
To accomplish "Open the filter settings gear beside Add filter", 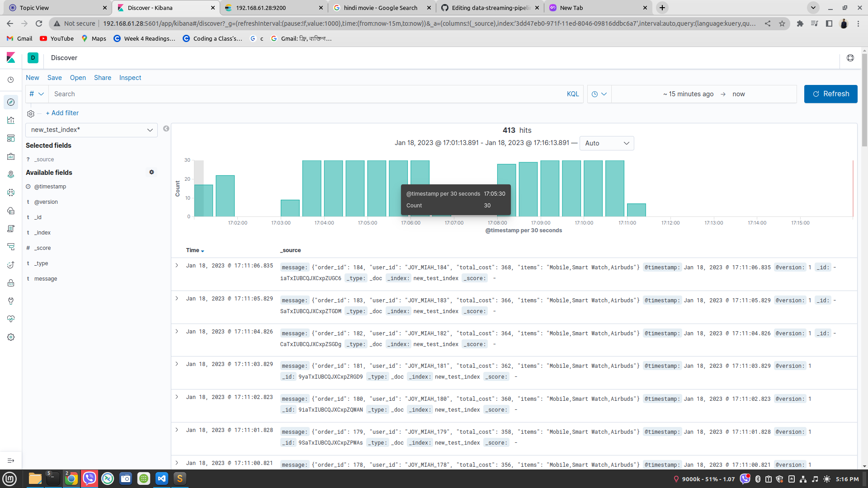I will coord(30,113).
